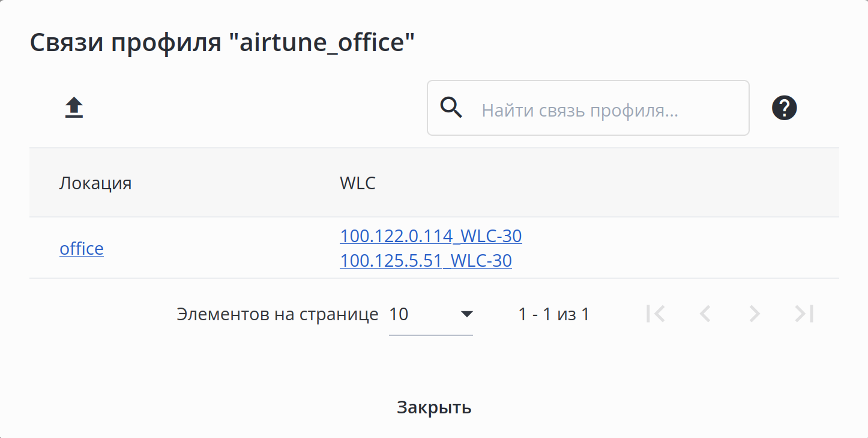
Task: Click the "1 - 1 из 1" range text
Action: point(553,314)
